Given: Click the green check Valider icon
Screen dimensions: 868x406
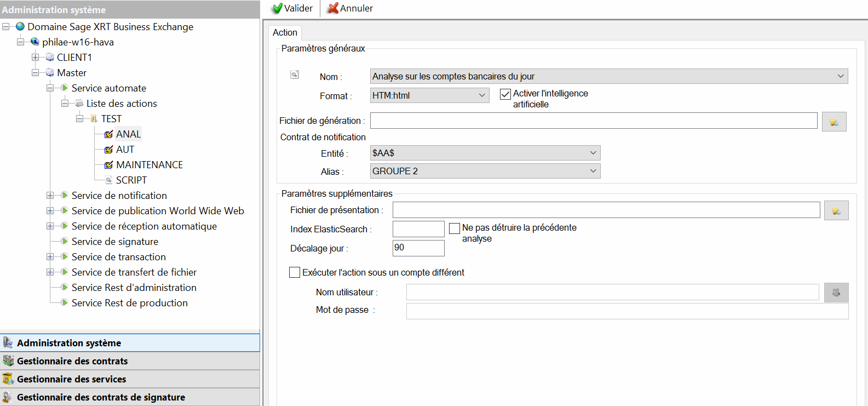Looking at the screenshot, I should click(x=278, y=8).
